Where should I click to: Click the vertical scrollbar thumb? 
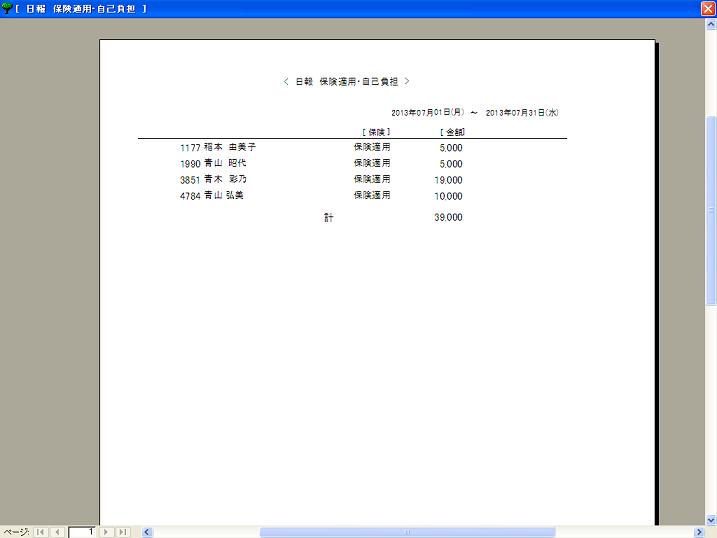[x=711, y=210]
